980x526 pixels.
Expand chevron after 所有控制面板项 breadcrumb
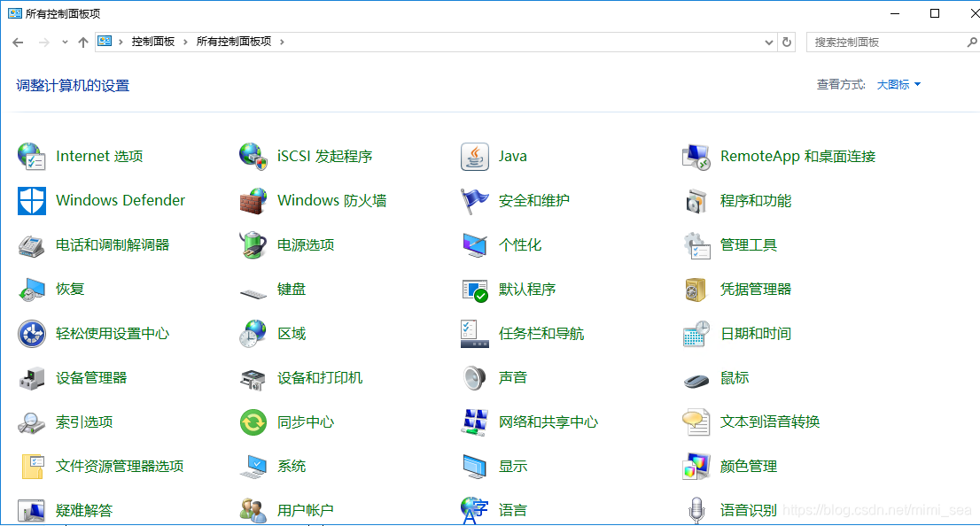click(x=282, y=42)
